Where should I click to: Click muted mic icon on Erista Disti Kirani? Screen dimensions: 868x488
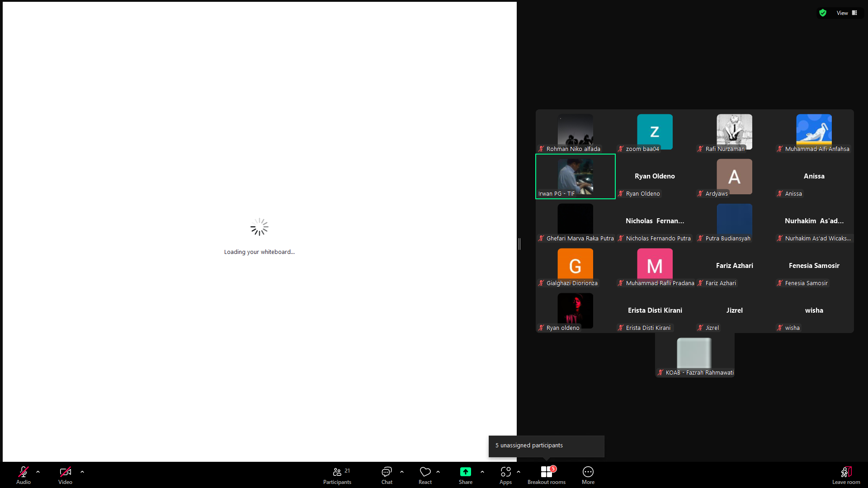coord(621,328)
